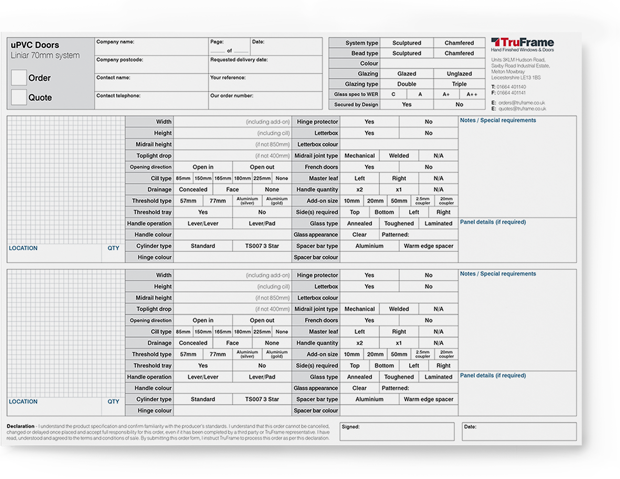Choose Glazed in the Glazing row
This screenshot has width=620, height=479.
pyautogui.click(x=406, y=74)
